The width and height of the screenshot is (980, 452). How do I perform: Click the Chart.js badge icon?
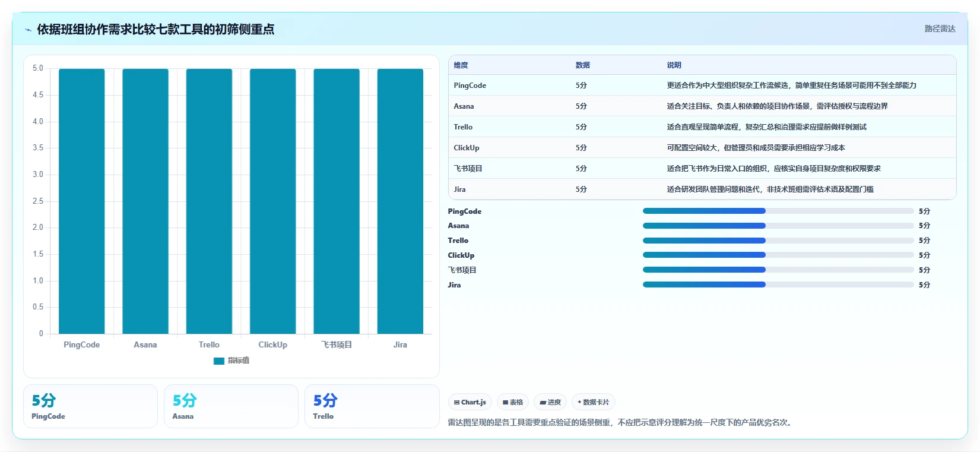coord(456,402)
